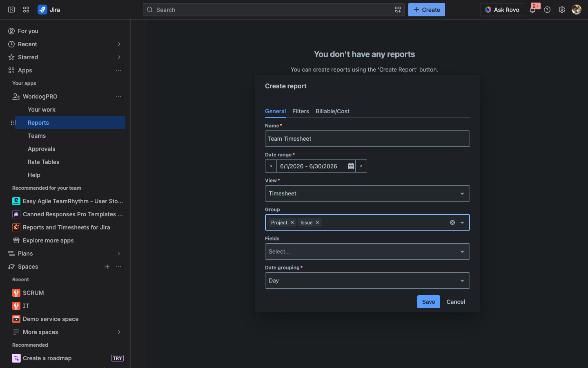Image resolution: width=588 pixels, height=368 pixels.
Task: Open the View dropdown Timesheet
Action: pos(367,193)
